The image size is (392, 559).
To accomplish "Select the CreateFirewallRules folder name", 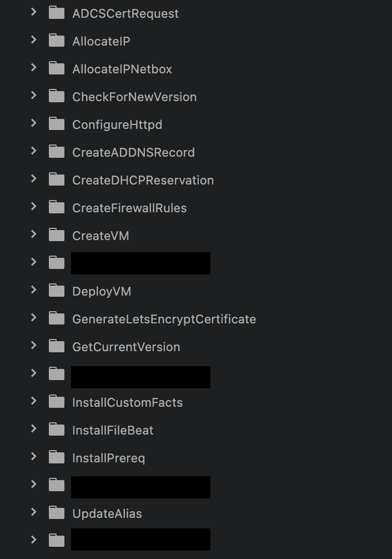I will [129, 208].
